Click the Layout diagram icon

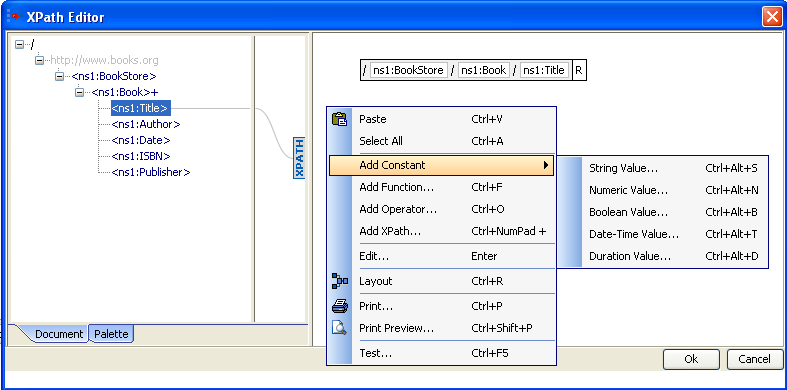pyautogui.click(x=340, y=281)
